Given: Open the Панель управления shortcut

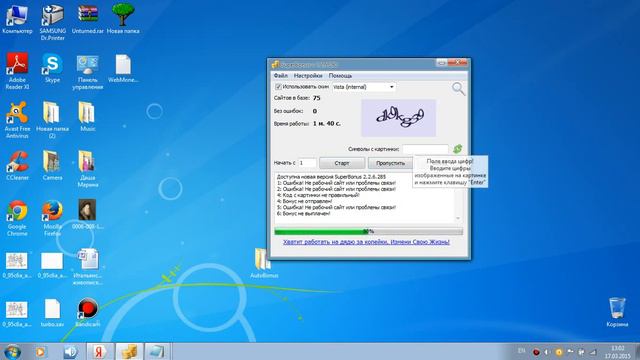Looking at the screenshot, I should (88, 72).
